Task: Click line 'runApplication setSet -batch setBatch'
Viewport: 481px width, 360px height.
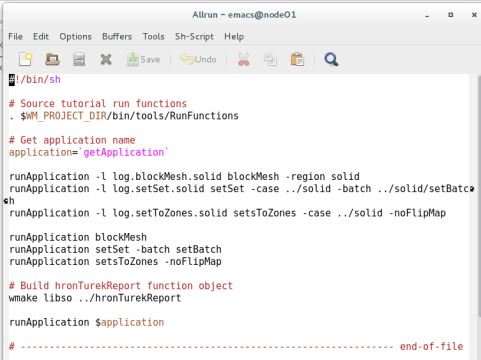Action: coord(115,249)
